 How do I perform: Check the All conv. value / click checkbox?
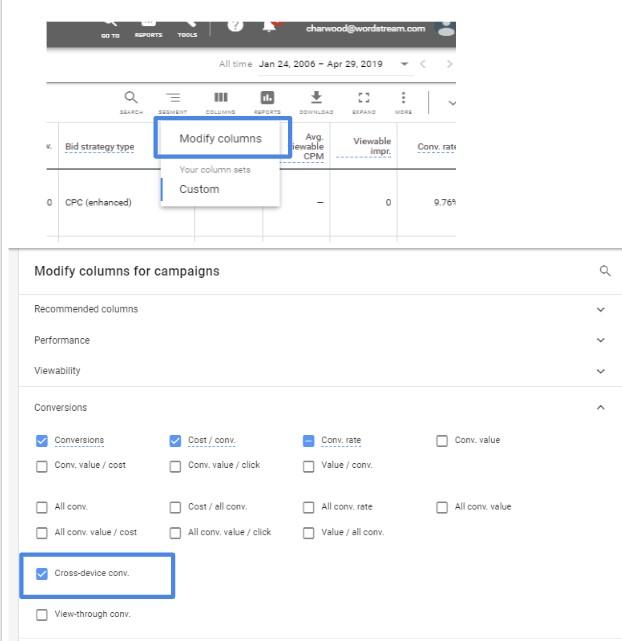click(175, 533)
